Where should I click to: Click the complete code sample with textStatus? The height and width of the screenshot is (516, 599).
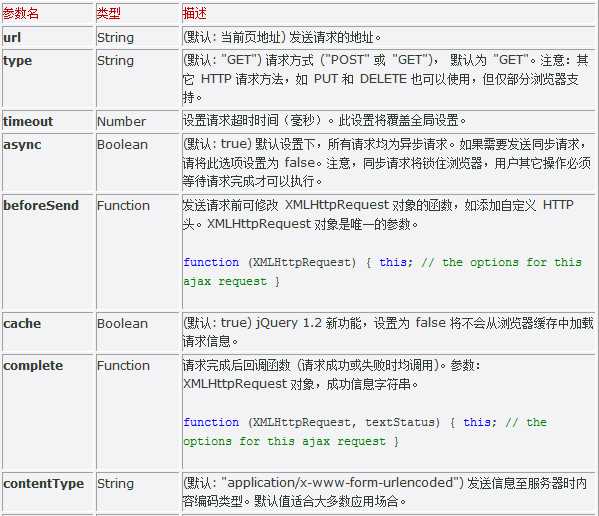pyautogui.click(x=365, y=432)
